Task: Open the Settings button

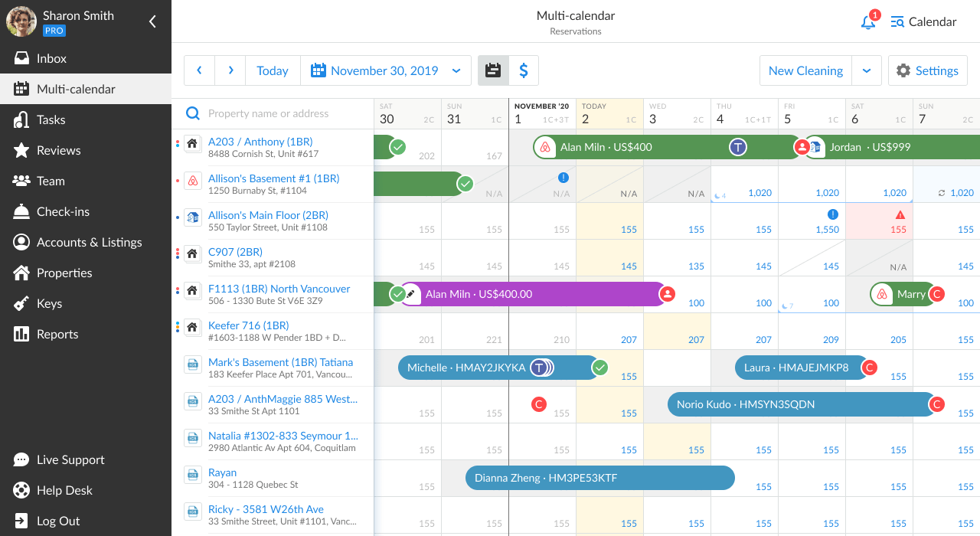Action: [x=927, y=70]
